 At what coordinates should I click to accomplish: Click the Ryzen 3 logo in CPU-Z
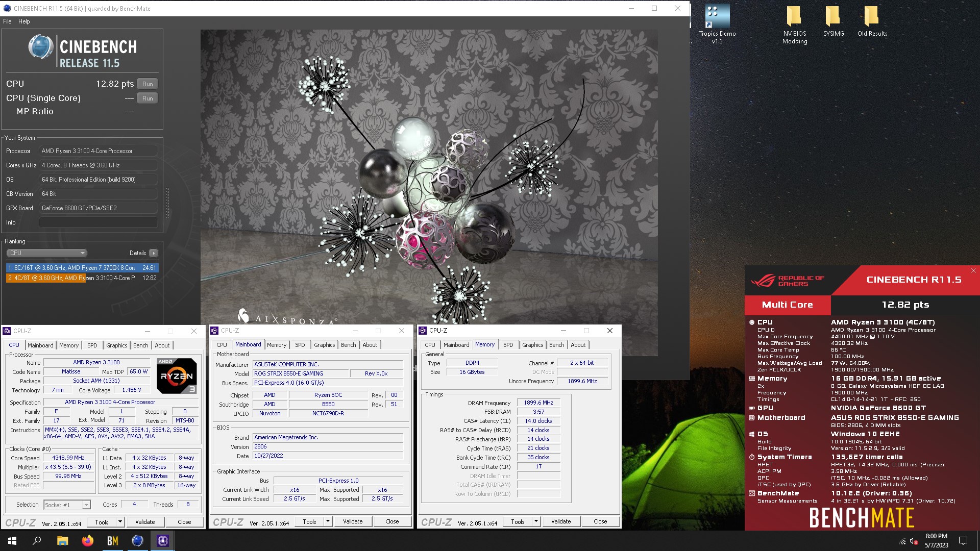tap(177, 376)
